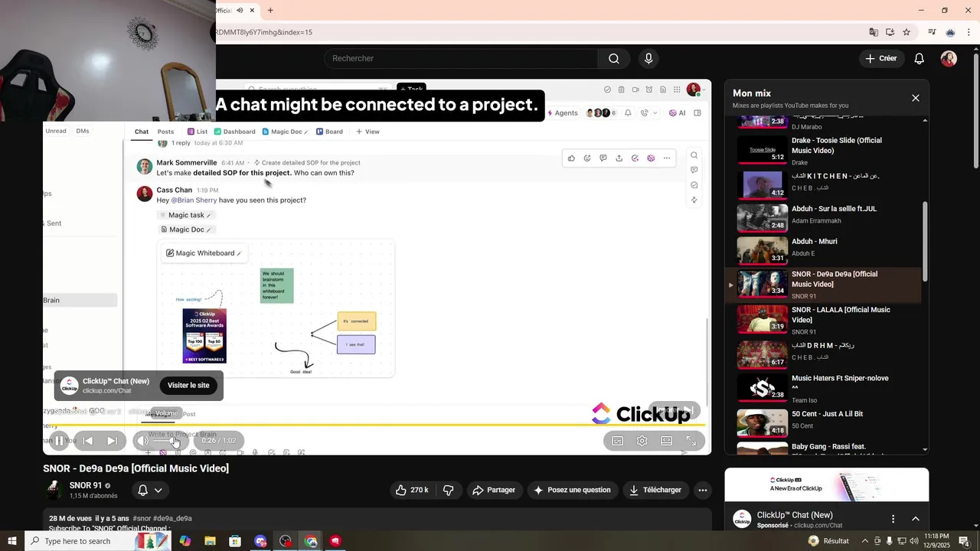This screenshot has height=551, width=980.
Task: Open more actions menu beside Télécharger
Action: (x=703, y=490)
